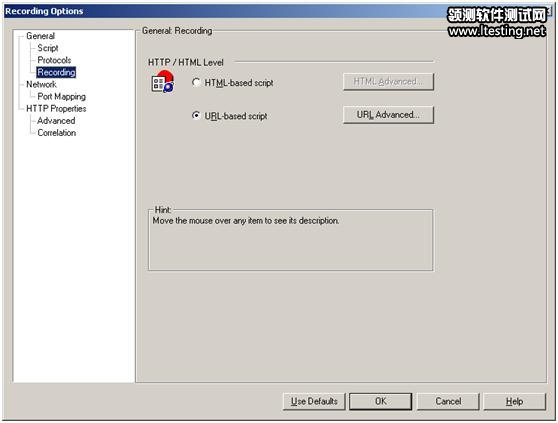This screenshot has width=558, height=423.
Task: Open the URL Advanced settings
Action: (388, 115)
